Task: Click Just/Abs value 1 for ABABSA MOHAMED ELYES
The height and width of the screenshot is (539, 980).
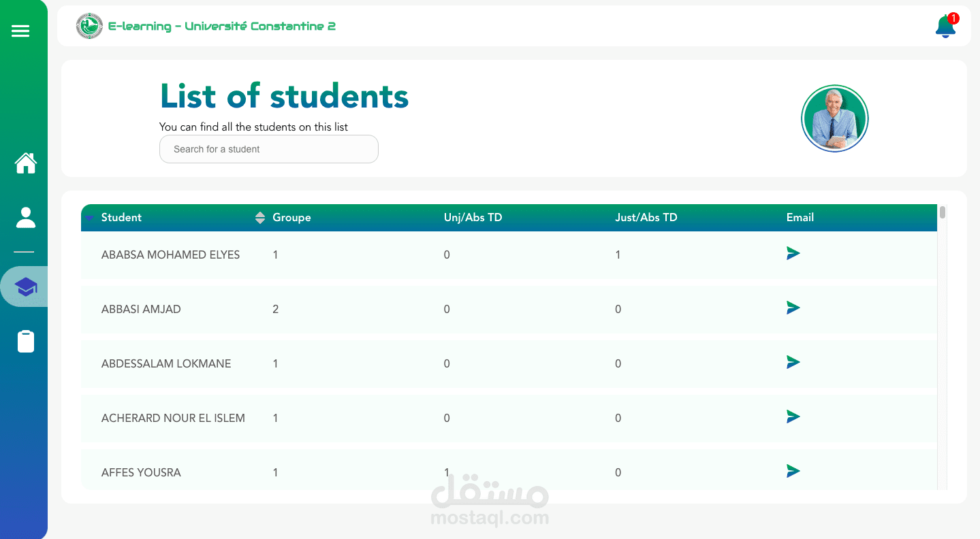Action: (x=618, y=255)
